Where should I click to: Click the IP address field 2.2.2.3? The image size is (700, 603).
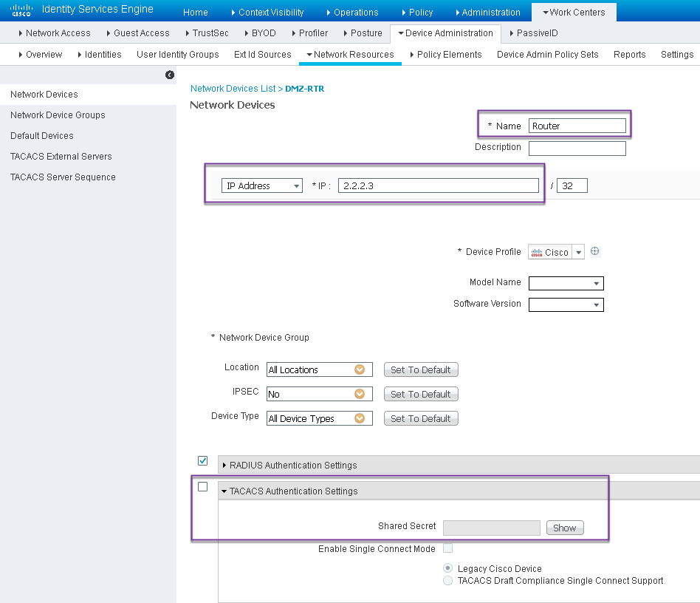[x=439, y=185]
